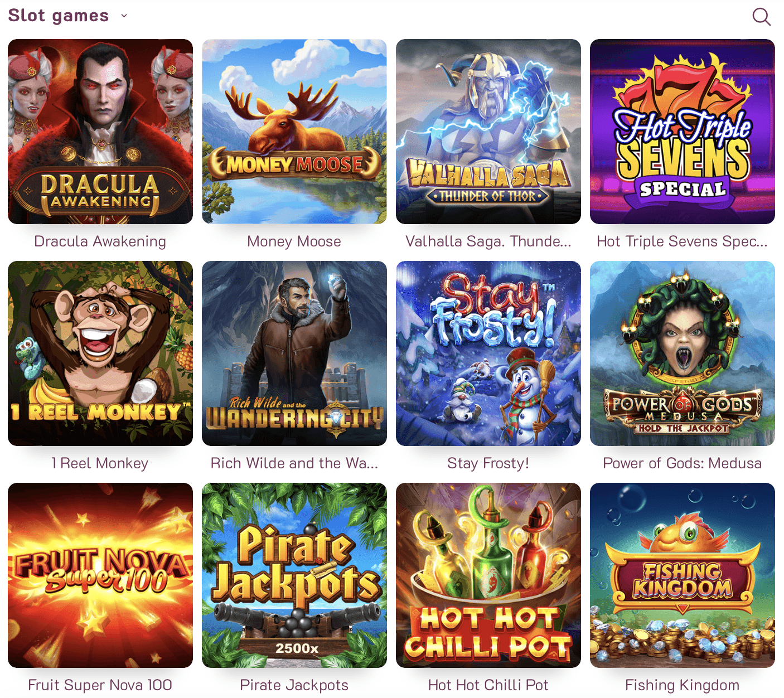Open the Fruit Nova Super 100 tile
The height and width of the screenshot is (698, 784).
100,575
